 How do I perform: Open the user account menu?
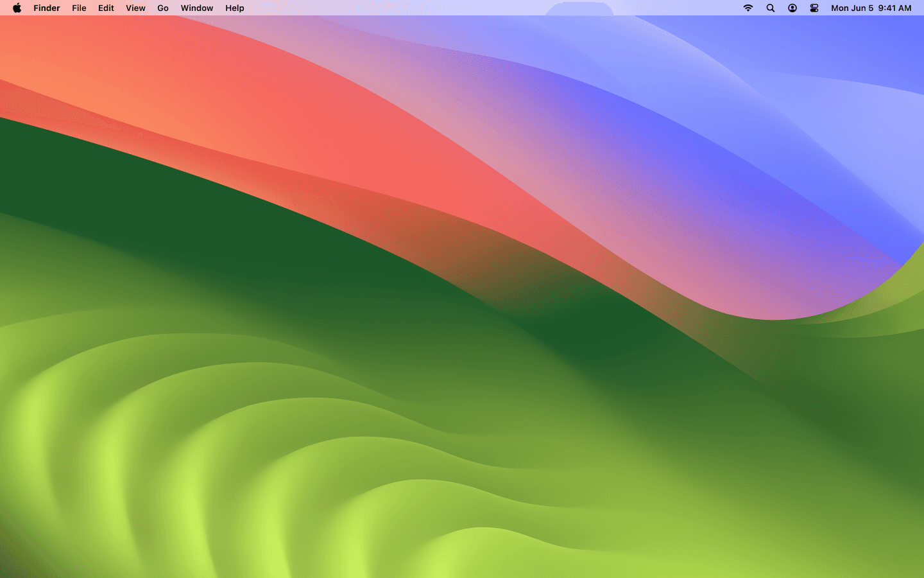(792, 8)
